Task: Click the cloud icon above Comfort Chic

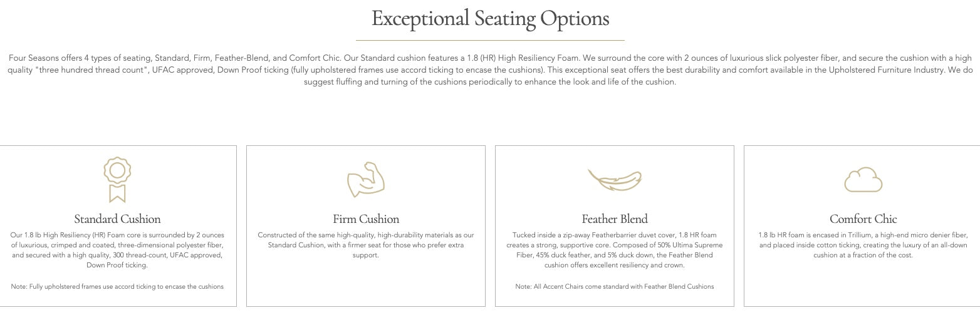Action: point(863,180)
